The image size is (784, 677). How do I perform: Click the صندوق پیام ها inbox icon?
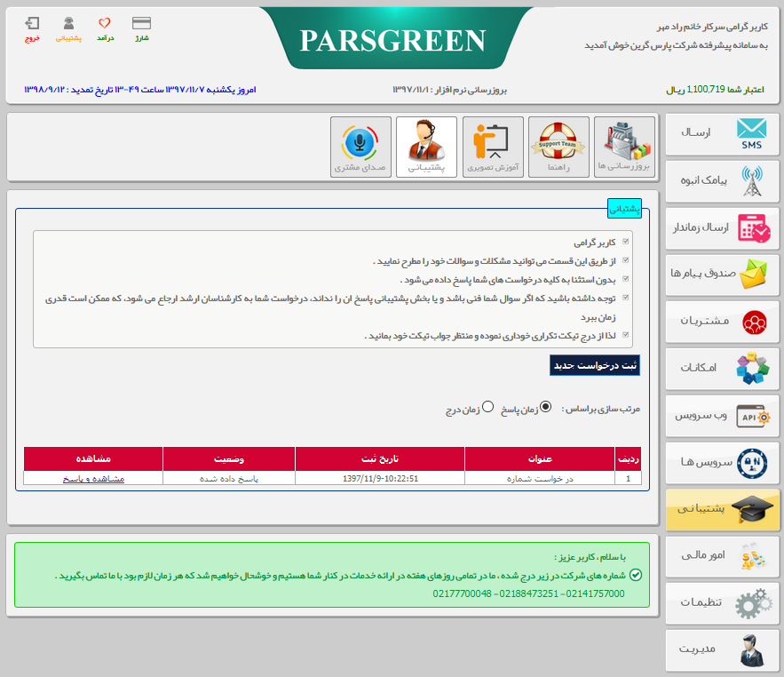[x=721, y=275]
